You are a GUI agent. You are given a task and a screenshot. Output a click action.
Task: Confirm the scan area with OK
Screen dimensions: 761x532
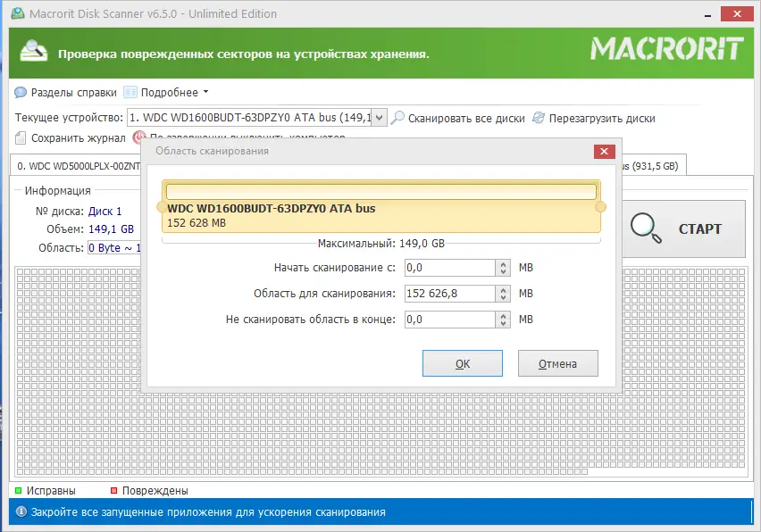click(x=463, y=363)
